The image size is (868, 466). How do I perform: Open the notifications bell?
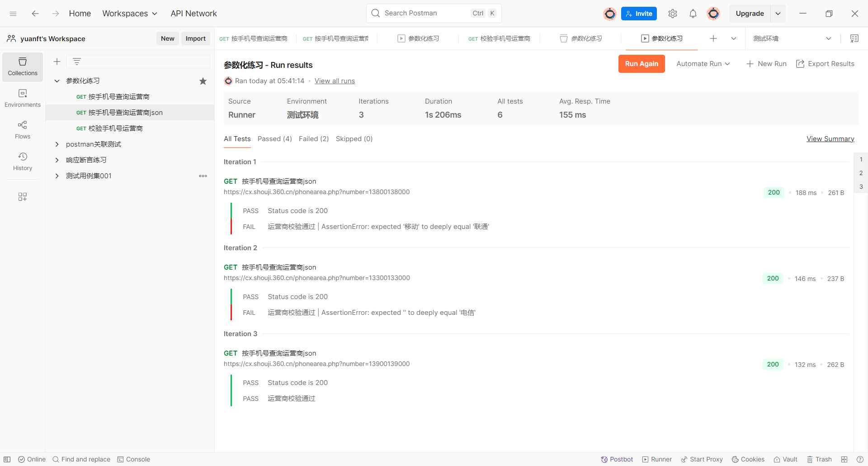click(x=693, y=14)
